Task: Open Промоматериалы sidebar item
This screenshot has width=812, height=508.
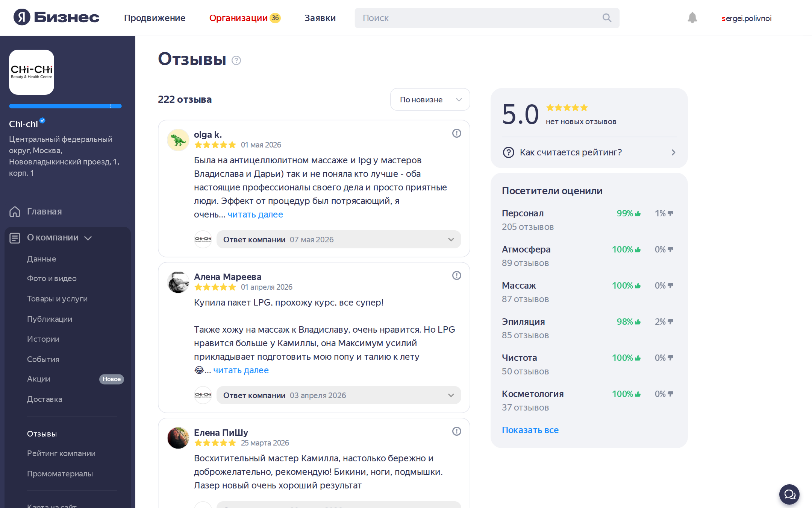Action: pos(60,474)
